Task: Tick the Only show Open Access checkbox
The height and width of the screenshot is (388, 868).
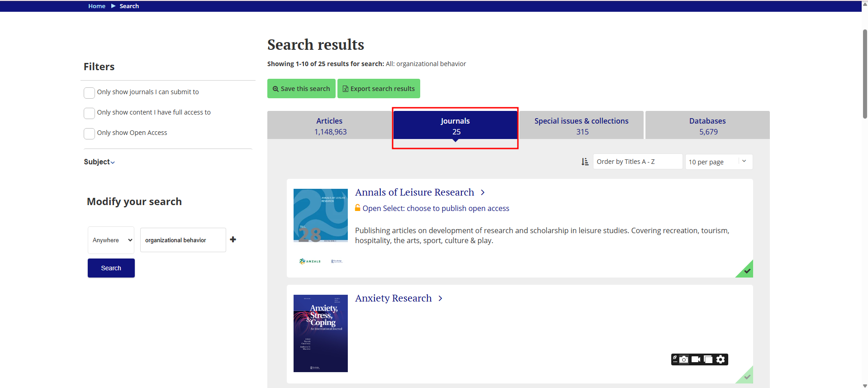Action: point(90,134)
